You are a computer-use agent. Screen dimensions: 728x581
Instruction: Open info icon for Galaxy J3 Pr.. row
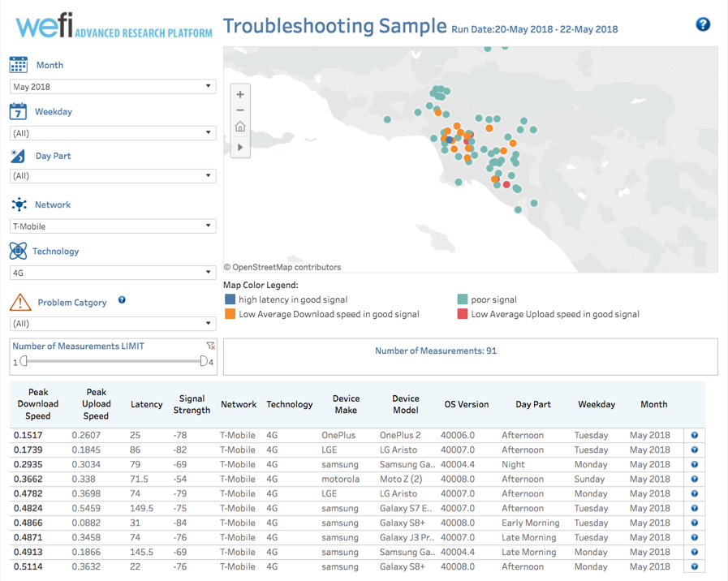(695, 537)
